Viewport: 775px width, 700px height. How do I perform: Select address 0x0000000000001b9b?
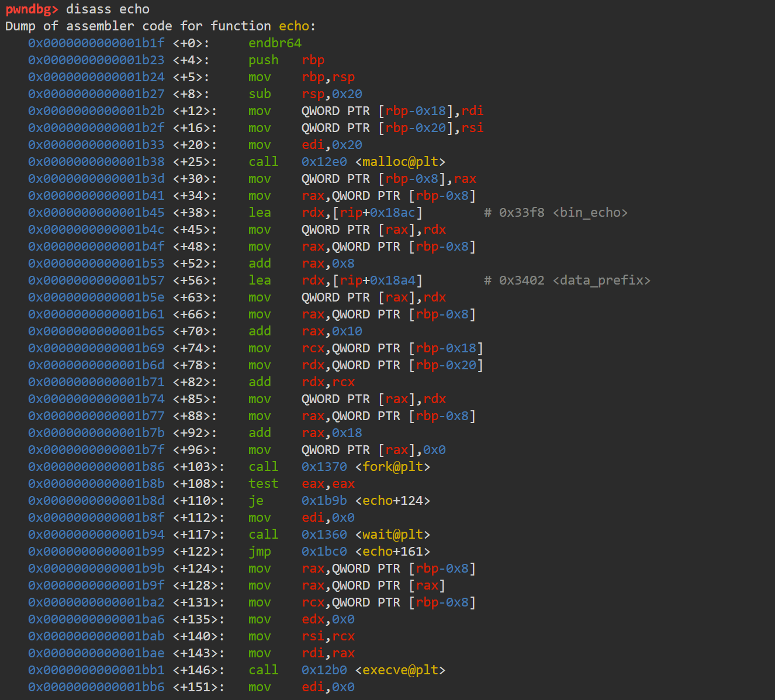pyautogui.click(x=96, y=569)
